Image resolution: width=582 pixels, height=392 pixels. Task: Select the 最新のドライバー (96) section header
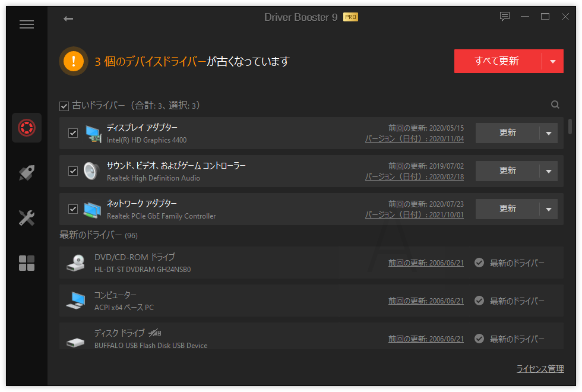coord(99,235)
